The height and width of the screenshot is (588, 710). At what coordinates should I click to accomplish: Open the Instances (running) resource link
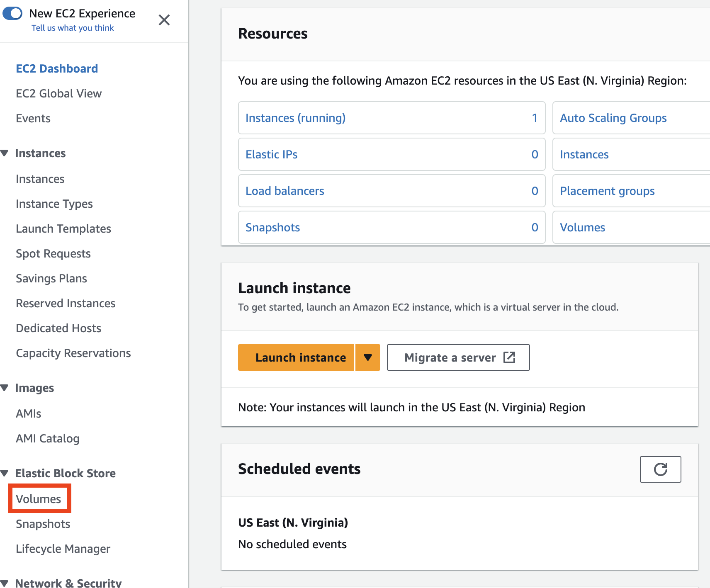click(296, 118)
